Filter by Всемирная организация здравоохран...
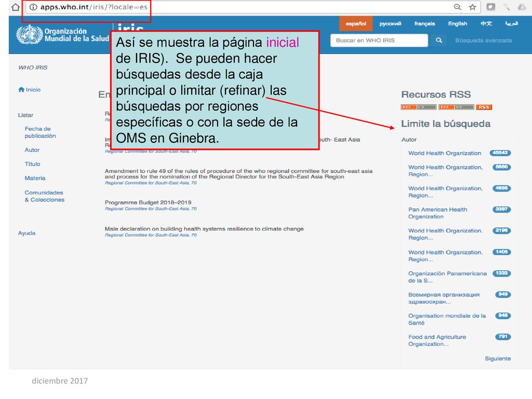Screen dimensions: 532x399 click(x=444, y=298)
